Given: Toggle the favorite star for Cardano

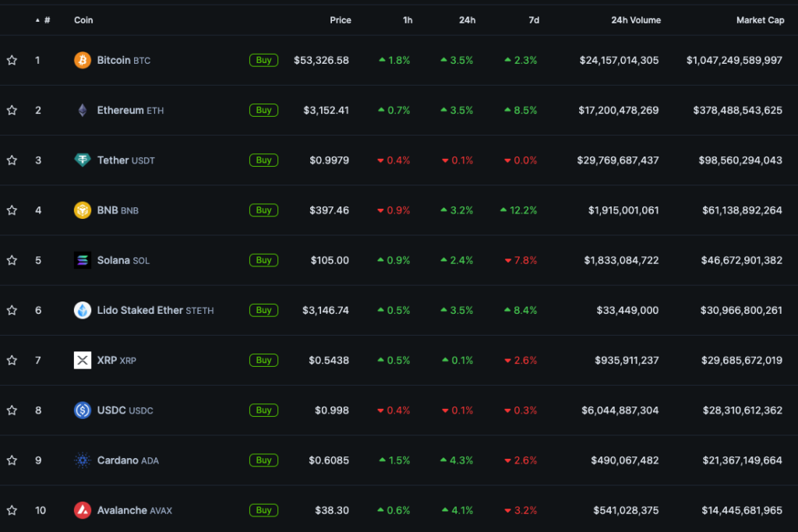Looking at the screenshot, I should [x=12, y=460].
